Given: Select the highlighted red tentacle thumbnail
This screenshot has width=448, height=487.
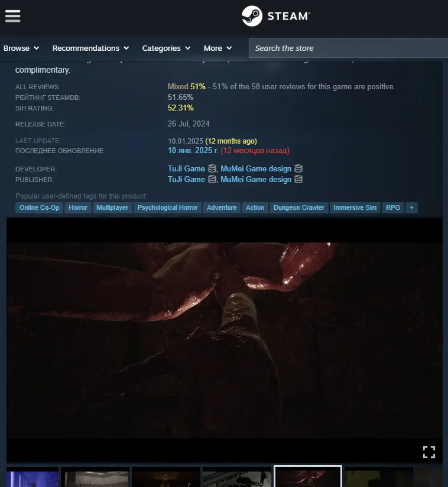Looking at the screenshot, I should [x=307, y=476].
